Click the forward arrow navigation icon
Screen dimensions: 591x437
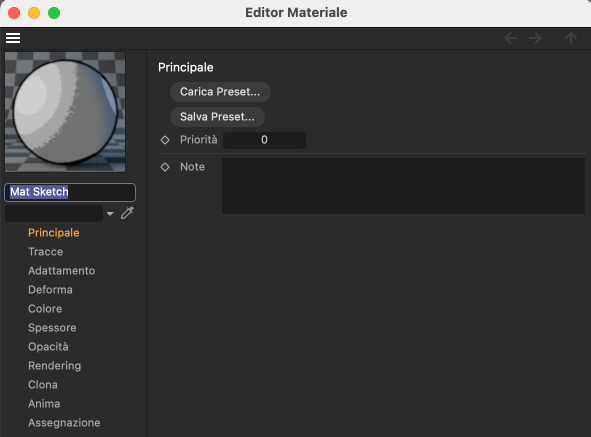535,38
